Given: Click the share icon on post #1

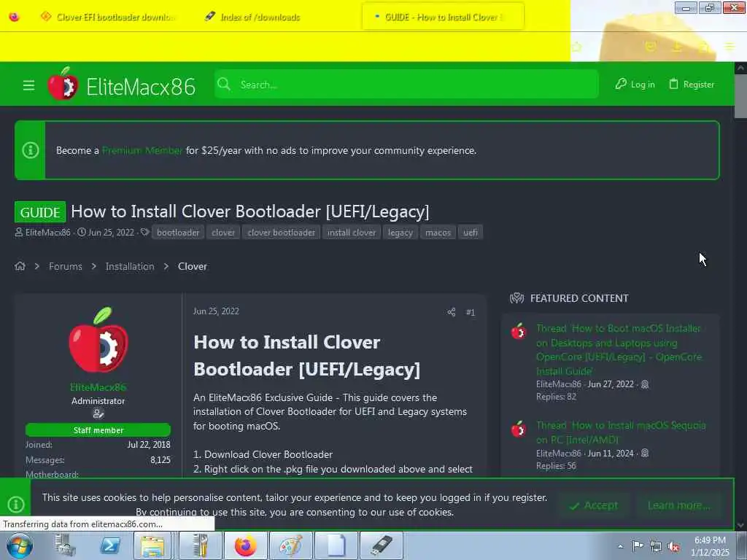Looking at the screenshot, I should 451,312.
